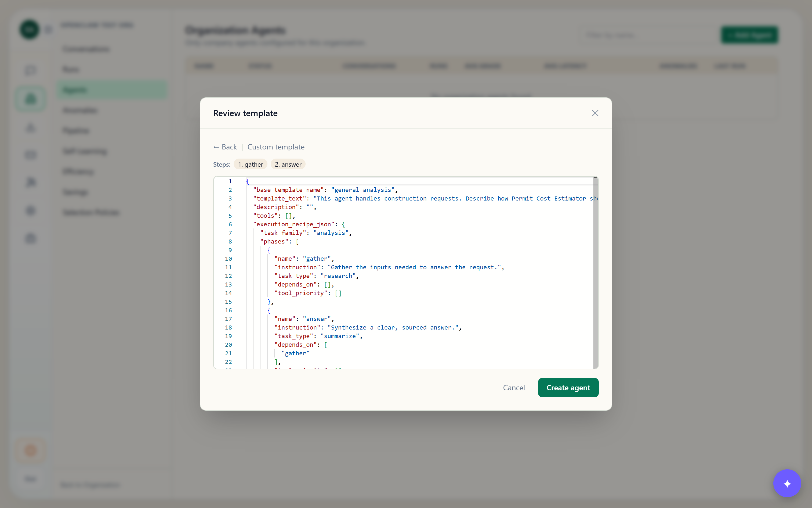Click the "execution_recipe_json" key
The height and width of the screenshot is (508, 812).
293,224
